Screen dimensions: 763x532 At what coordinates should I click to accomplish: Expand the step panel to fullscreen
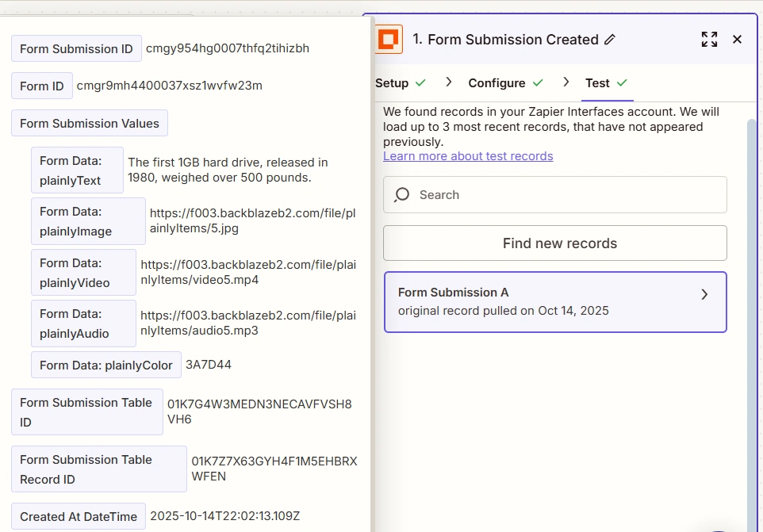pyautogui.click(x=710, y=40)
